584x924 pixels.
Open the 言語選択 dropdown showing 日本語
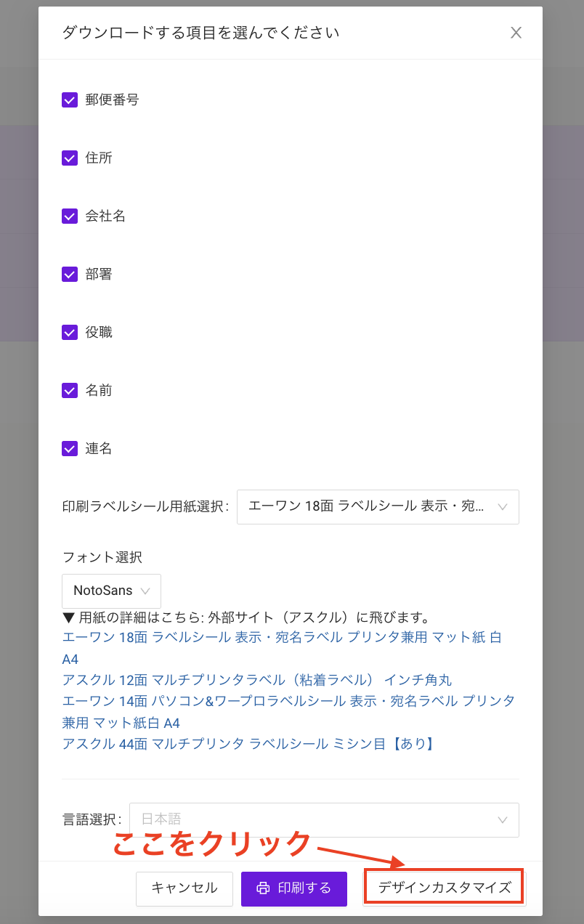tap(324, 820)
